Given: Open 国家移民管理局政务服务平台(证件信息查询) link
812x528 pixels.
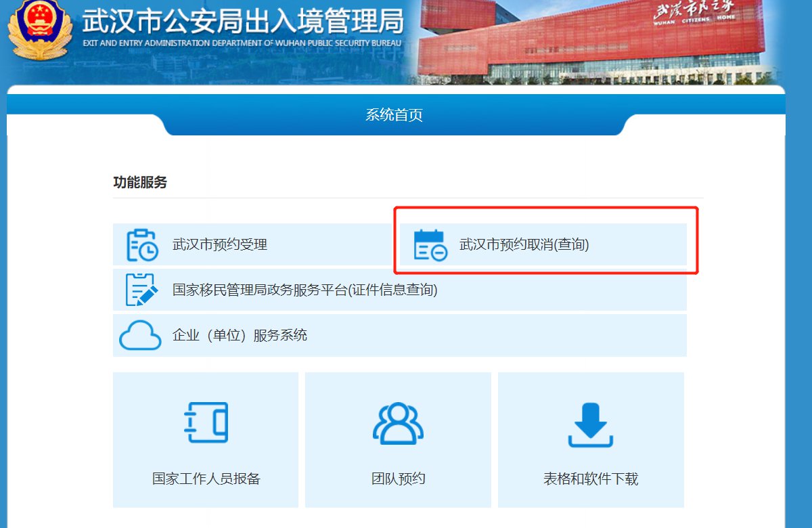Looking at the screenshot, I should [x=305, y=290].
